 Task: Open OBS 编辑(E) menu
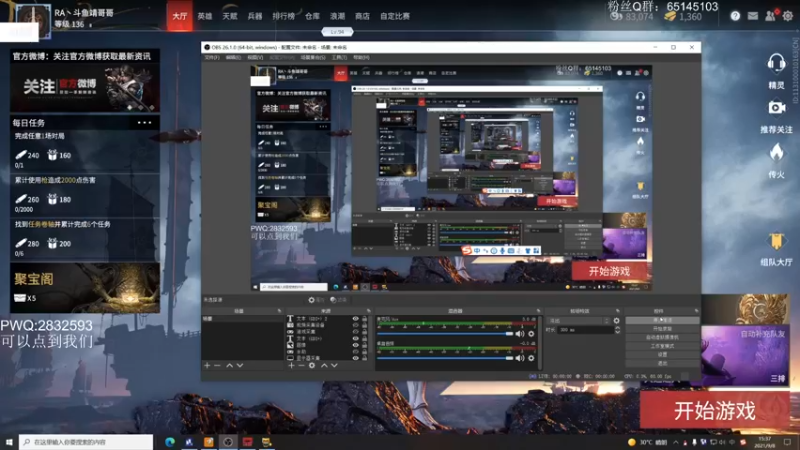pos(233,58)
